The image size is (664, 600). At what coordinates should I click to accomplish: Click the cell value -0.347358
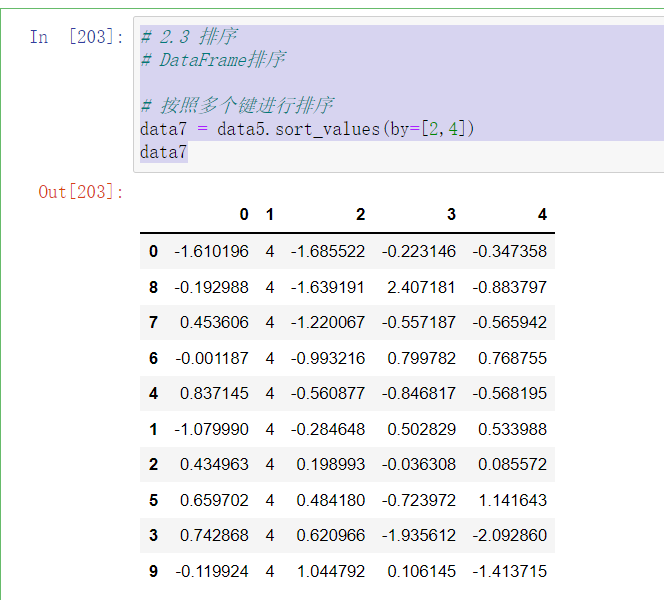(510, 251)
